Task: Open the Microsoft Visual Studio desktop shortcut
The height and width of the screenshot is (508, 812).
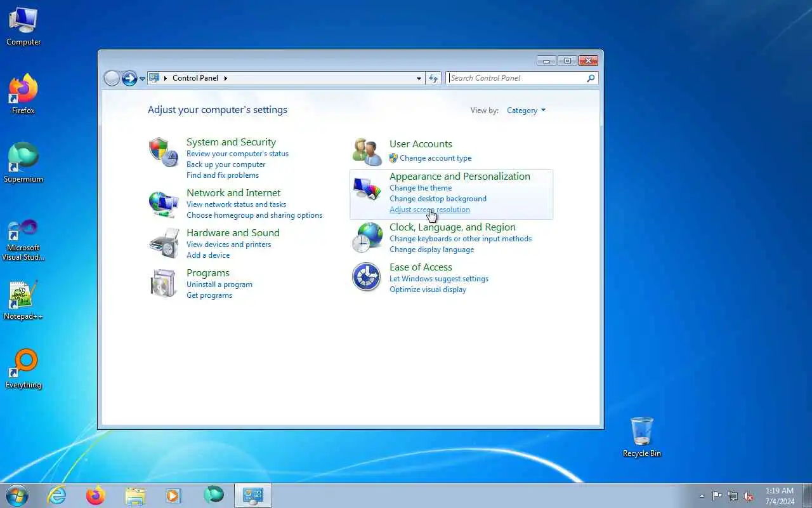Action: pos(23,239)
